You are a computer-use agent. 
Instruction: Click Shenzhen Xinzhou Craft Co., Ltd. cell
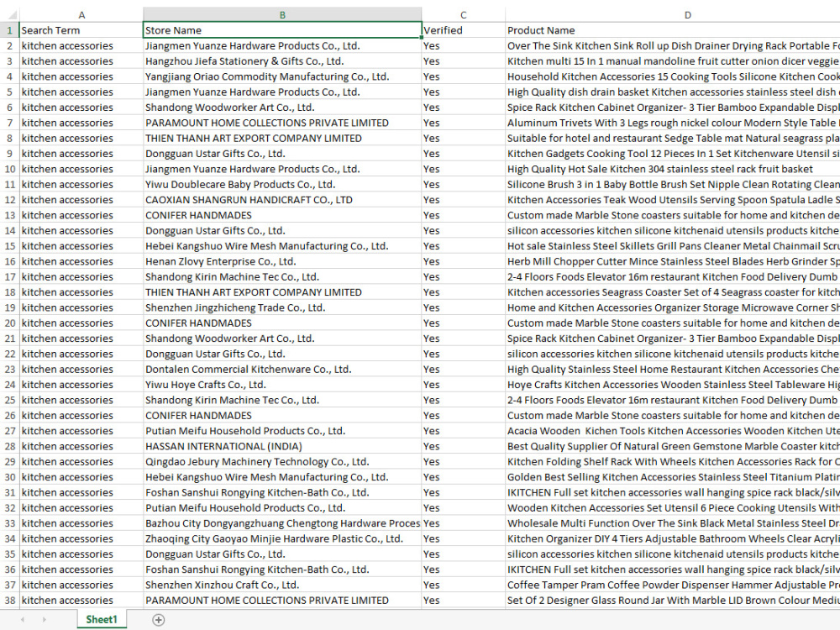point(282,585)
